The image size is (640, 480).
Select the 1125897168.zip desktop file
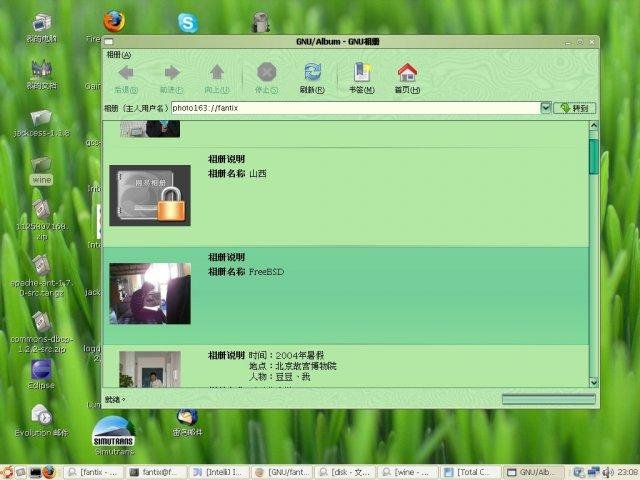pos(41,210)
